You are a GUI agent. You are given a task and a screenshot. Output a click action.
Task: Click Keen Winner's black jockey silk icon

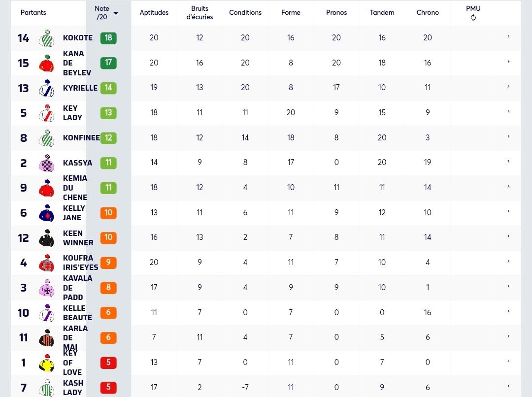(x=46, y=238)
